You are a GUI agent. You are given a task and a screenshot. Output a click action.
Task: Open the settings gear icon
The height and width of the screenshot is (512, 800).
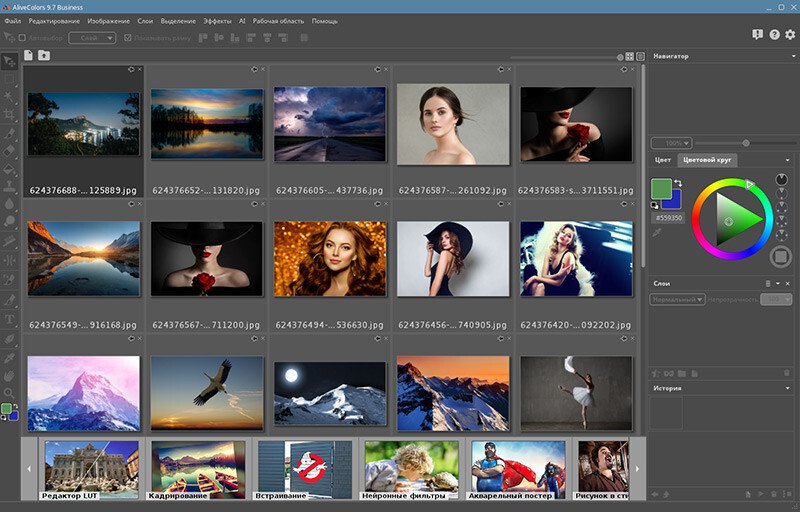(790, 35)
